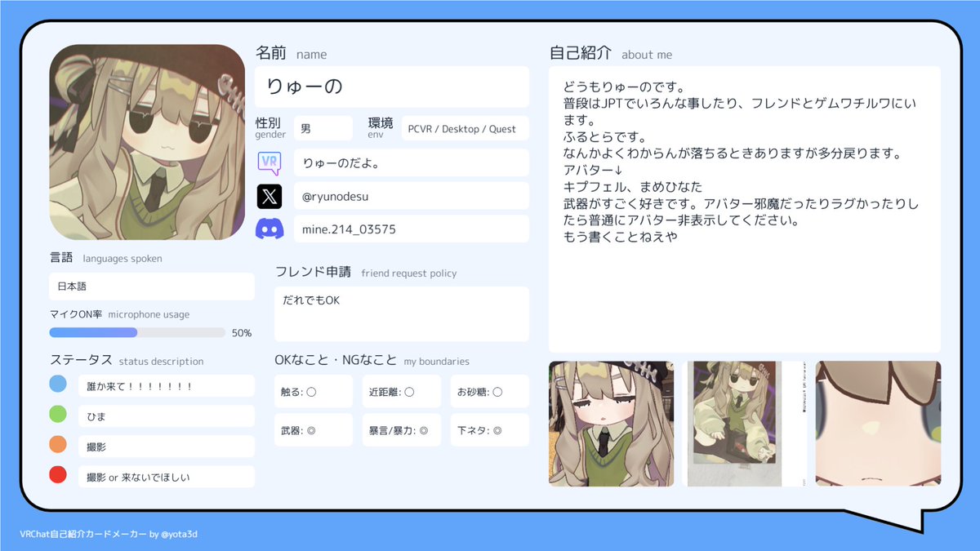Click the boundary box 触る: ○
This screenshot has height=551, width=980.
click(x=314, y=392)
